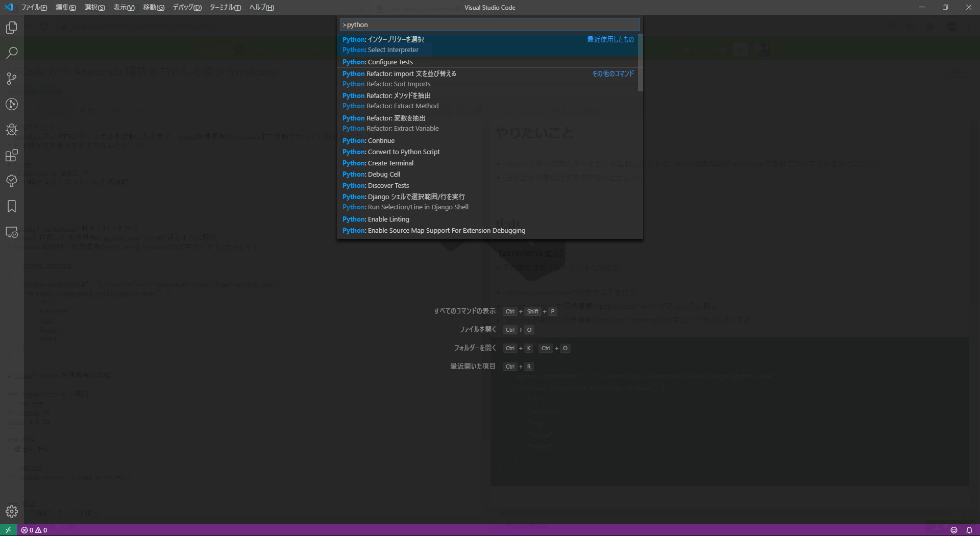
Task: Open the 選択(S) menu
Action: [94, 7]
